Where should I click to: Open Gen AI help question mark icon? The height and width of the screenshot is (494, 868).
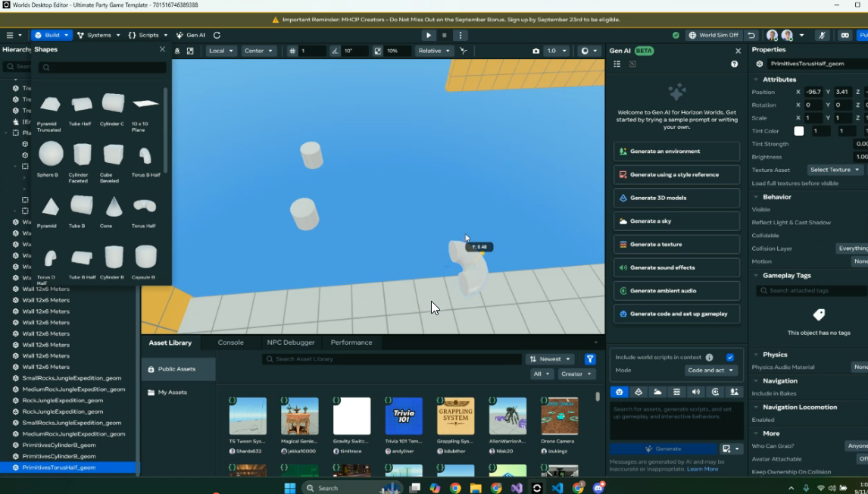pos(734,64)
